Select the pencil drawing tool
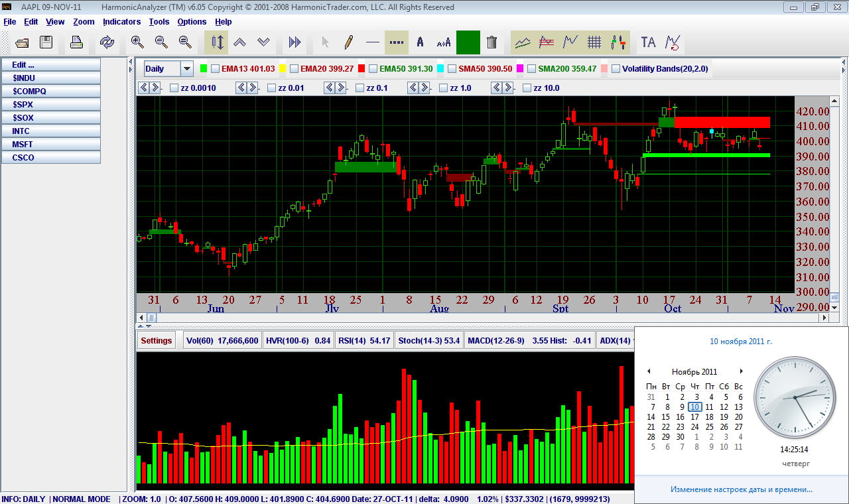Viewport: 849px width, 504px height. pyautogui.click(x=348, y=42)
